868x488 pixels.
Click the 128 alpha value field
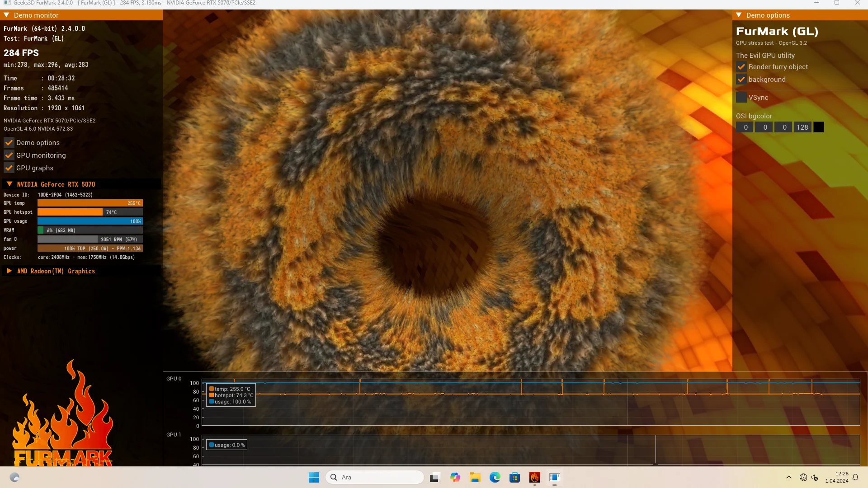[802, 127]
